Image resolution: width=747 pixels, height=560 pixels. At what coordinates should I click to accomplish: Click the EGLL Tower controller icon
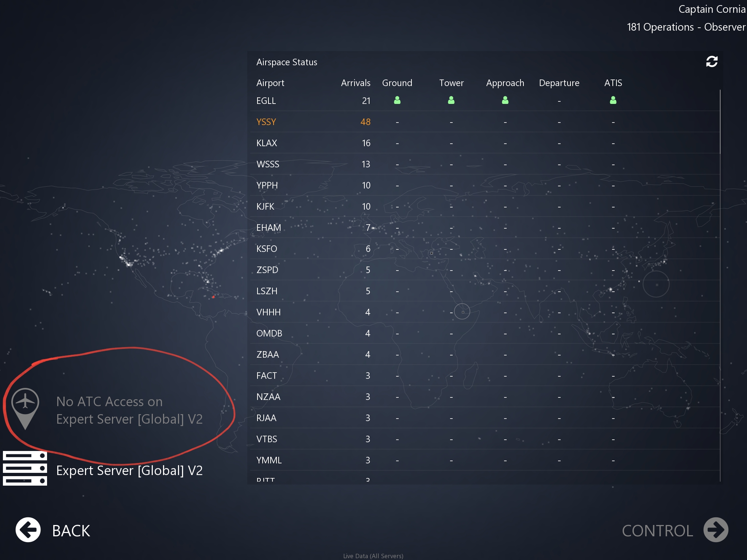(451, 100)
